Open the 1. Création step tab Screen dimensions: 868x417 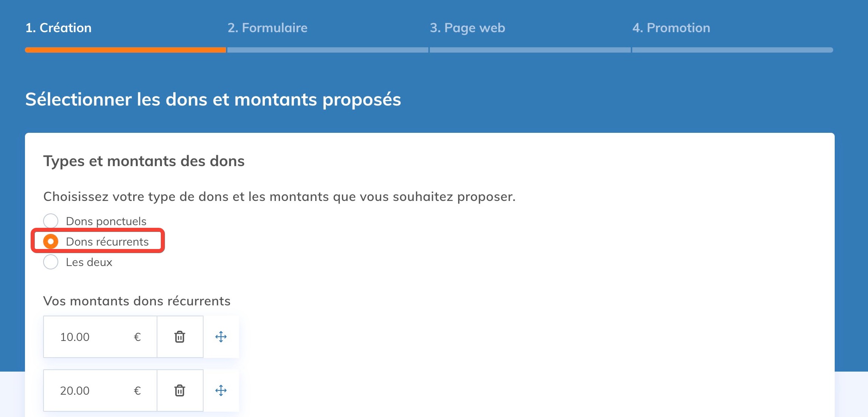(58, 28)
